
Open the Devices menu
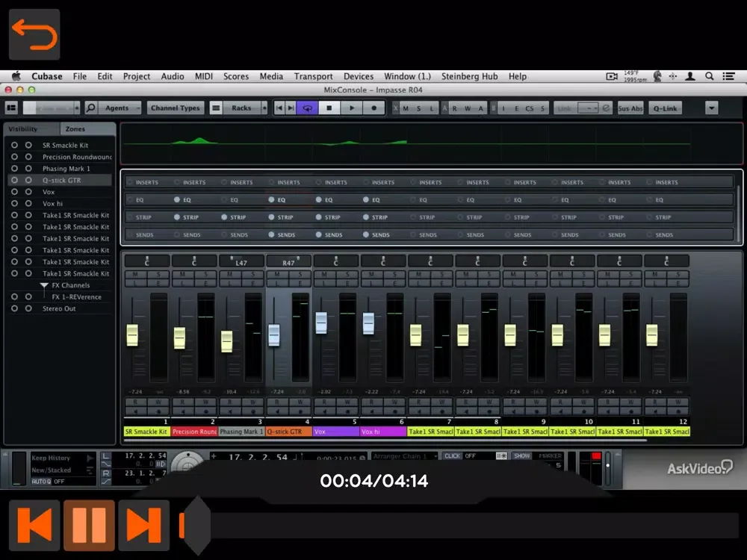[x=359, y=76]
